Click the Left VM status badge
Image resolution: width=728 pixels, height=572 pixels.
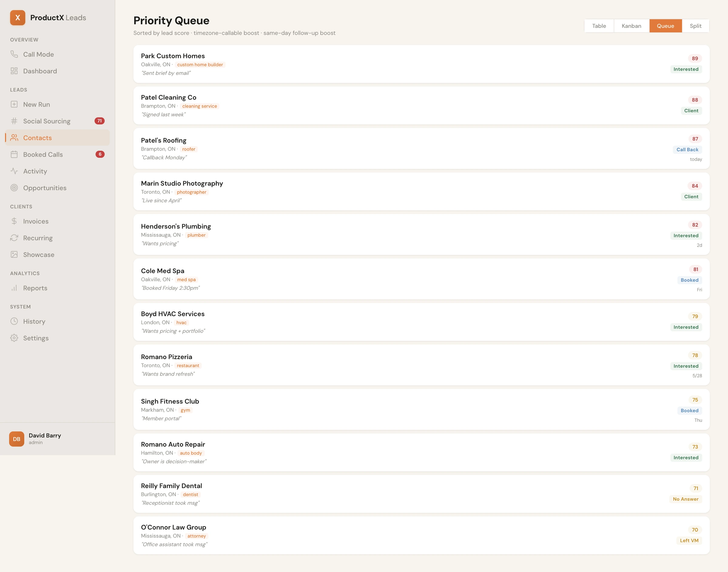[x=689, y=540]
